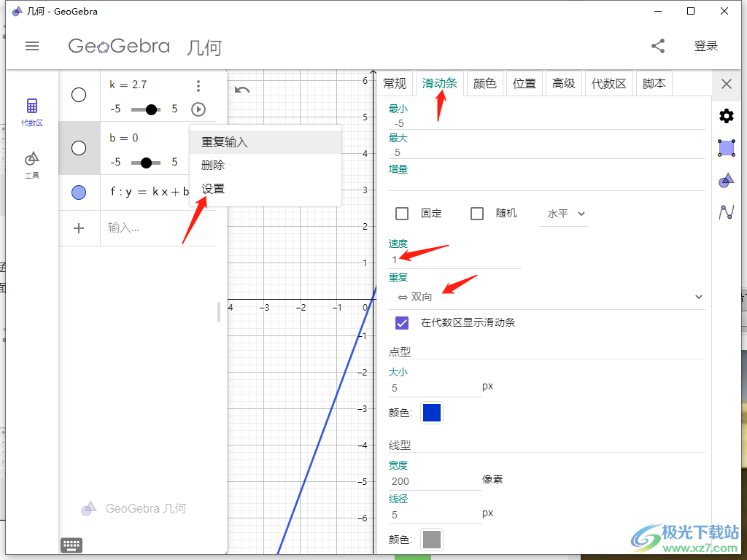Open the 水平 orientation dropdown
Image resolution: width=747 pixels, height=560 pixels.
pos(564,214)
